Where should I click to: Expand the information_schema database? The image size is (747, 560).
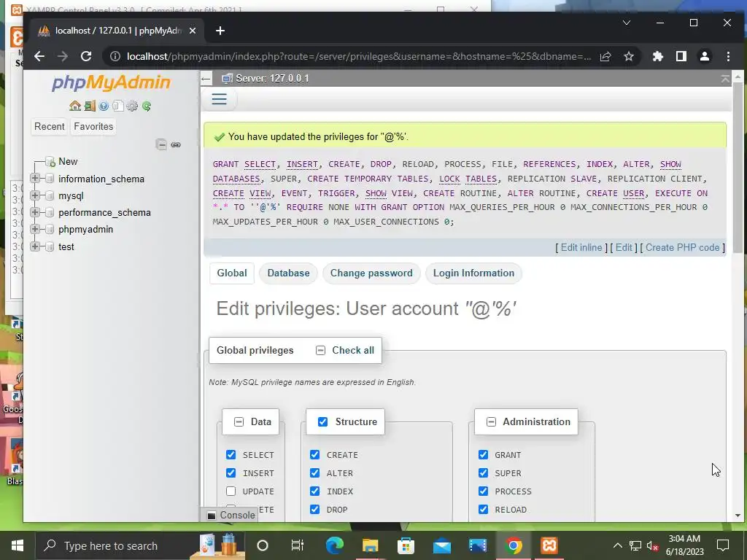tap(35, 178)
